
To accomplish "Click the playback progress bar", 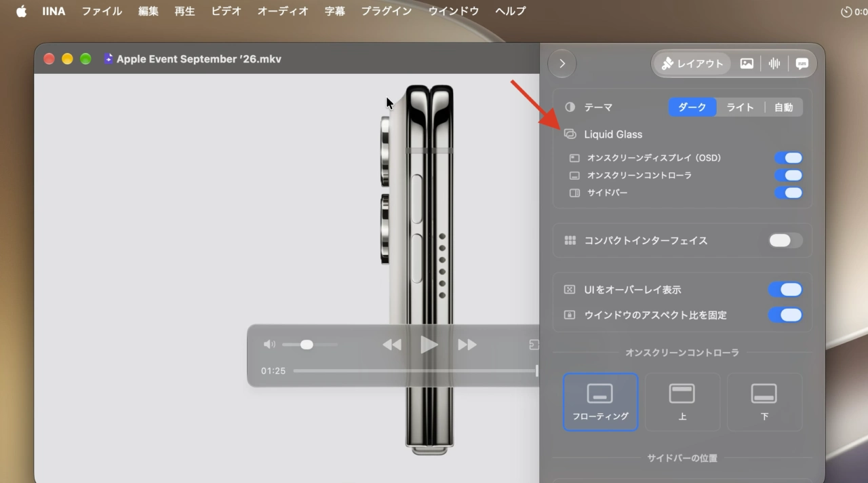I will click(x=416, y=371).
